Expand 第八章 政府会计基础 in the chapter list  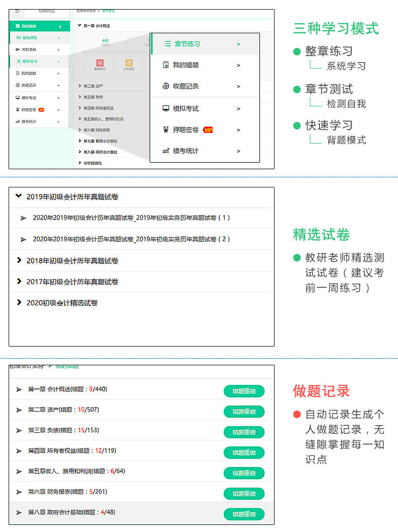click(x=80, y=152)
